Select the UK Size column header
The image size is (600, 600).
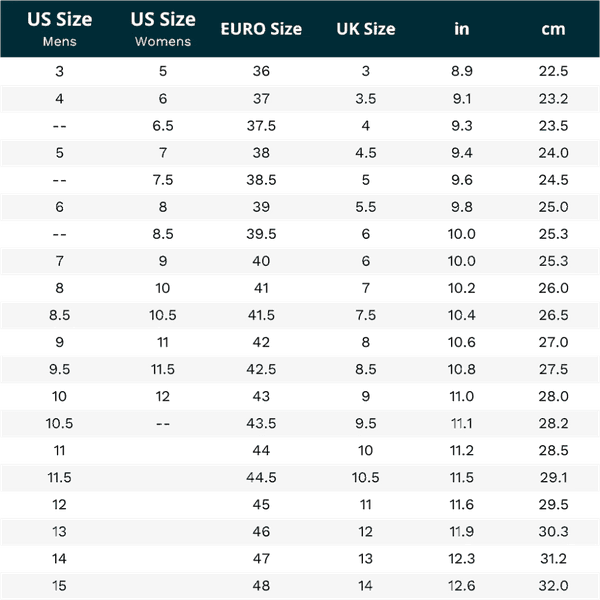tap(366, 29)
